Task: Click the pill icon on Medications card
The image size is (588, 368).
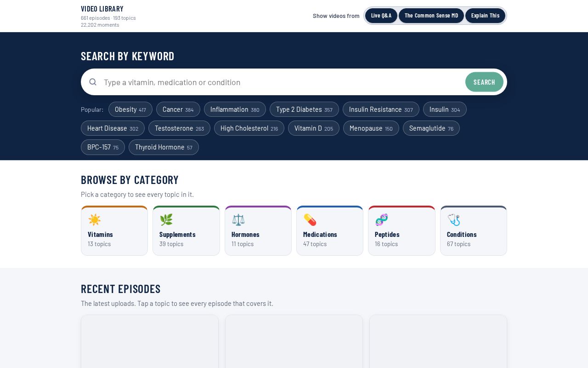Action: click(x=310, y=220)
